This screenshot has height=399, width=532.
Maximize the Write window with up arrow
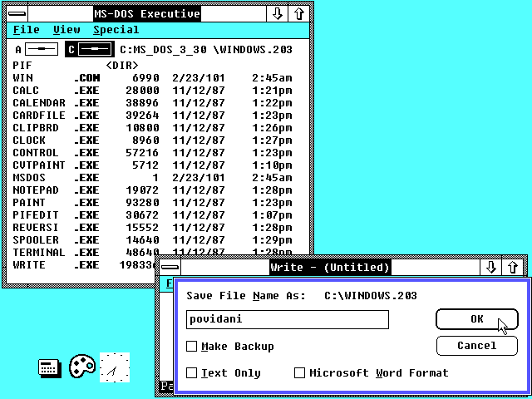click(x=513, y=268)
